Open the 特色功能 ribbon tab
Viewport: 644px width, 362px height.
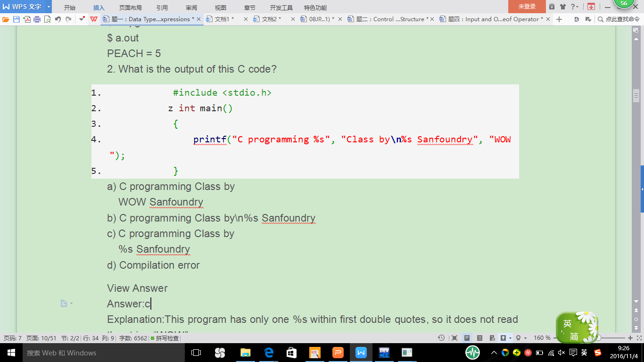(315, 8)
